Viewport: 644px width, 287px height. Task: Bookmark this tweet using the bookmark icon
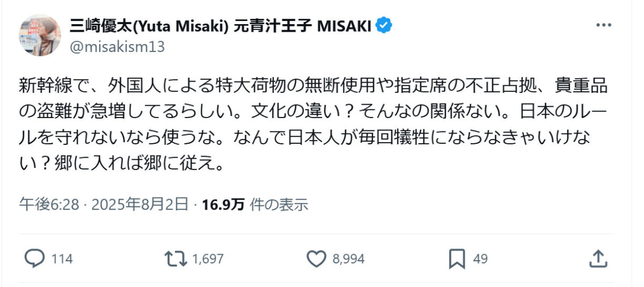(457, 259)
